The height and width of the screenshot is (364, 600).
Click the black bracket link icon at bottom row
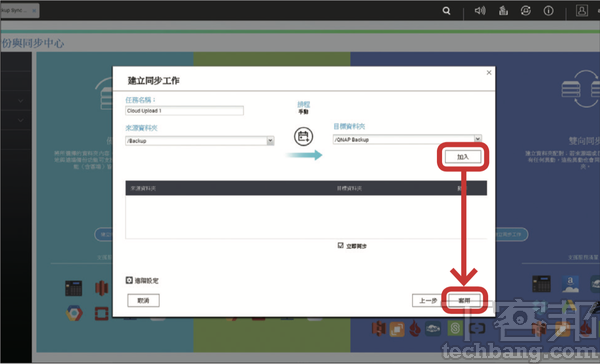coord(477,328)
